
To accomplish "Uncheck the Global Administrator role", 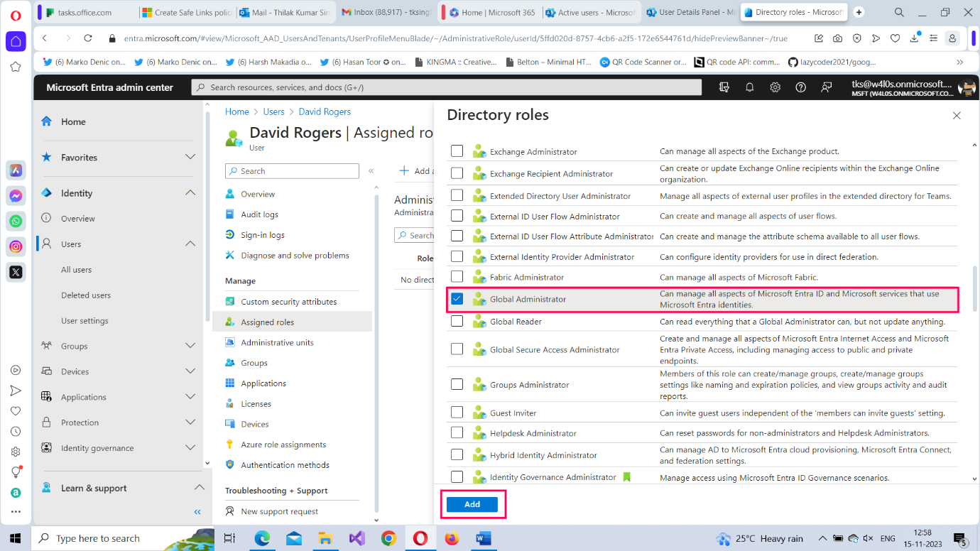I will point(457,298).
